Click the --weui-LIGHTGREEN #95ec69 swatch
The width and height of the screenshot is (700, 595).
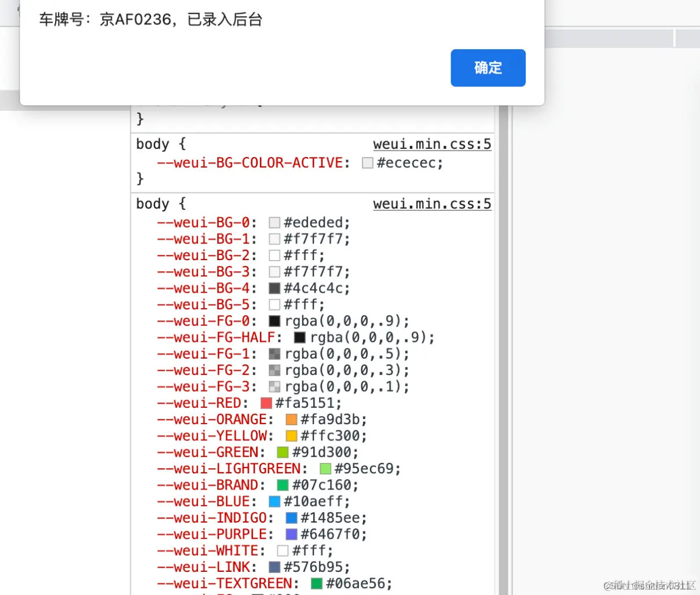point(325,469)
